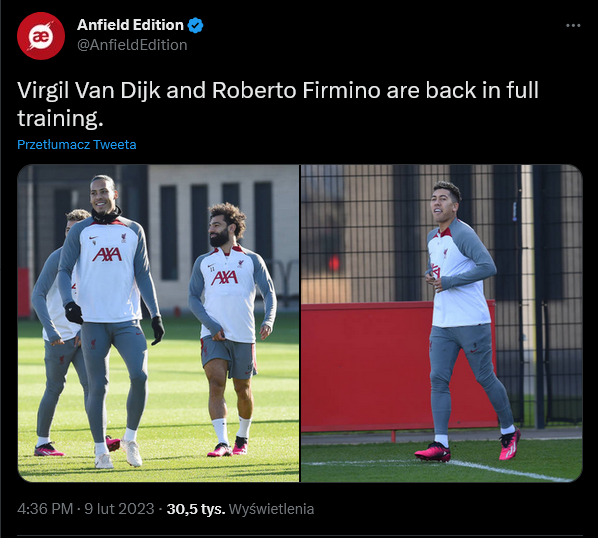Open the 30,5 tys. Wyświetlenia view count
The image size is (598, 538).
[x=240, y=509]
